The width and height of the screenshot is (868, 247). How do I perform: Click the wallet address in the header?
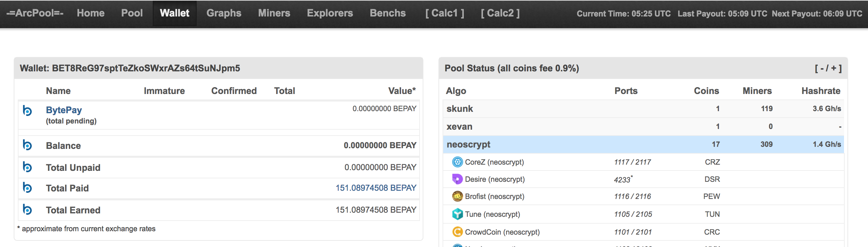click(146, 68)
